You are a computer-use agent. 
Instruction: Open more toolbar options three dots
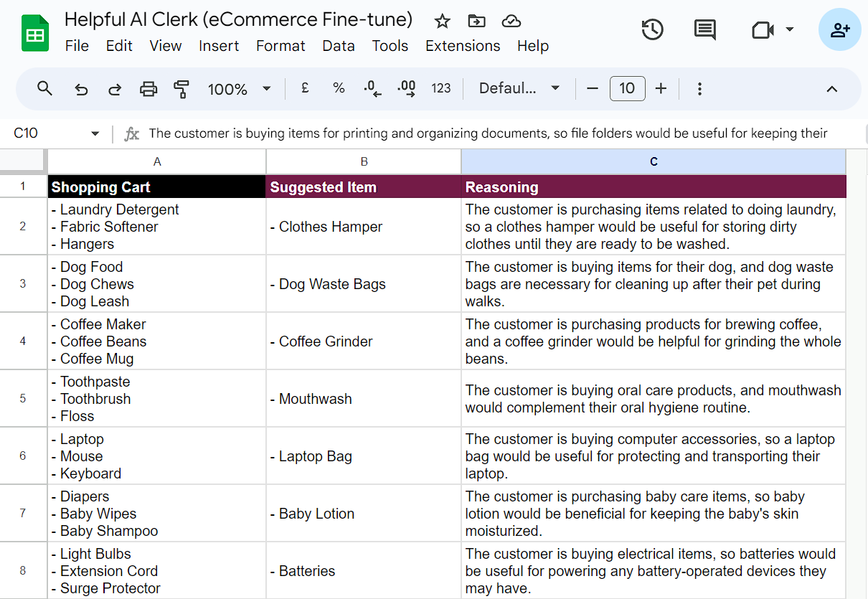click(699, 89)
